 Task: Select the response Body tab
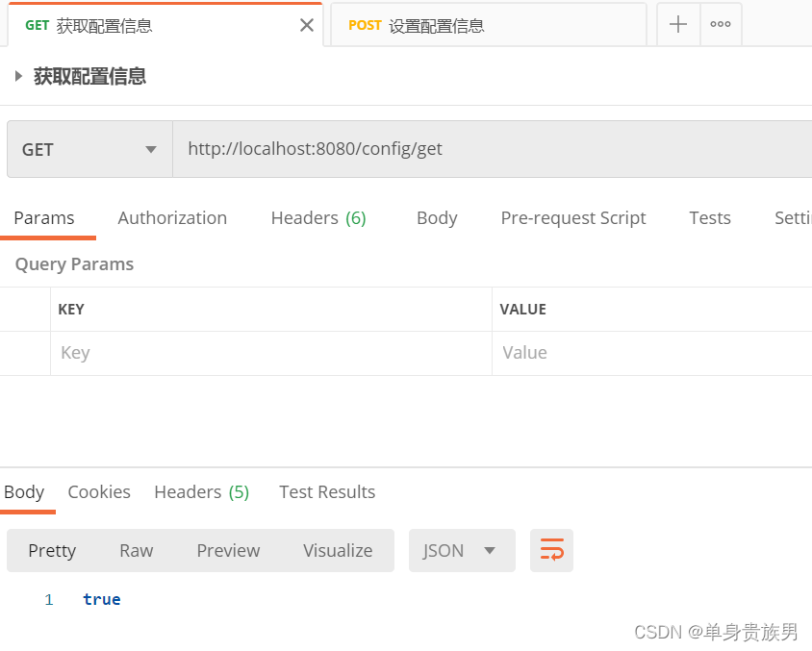(x=24, y=491)
